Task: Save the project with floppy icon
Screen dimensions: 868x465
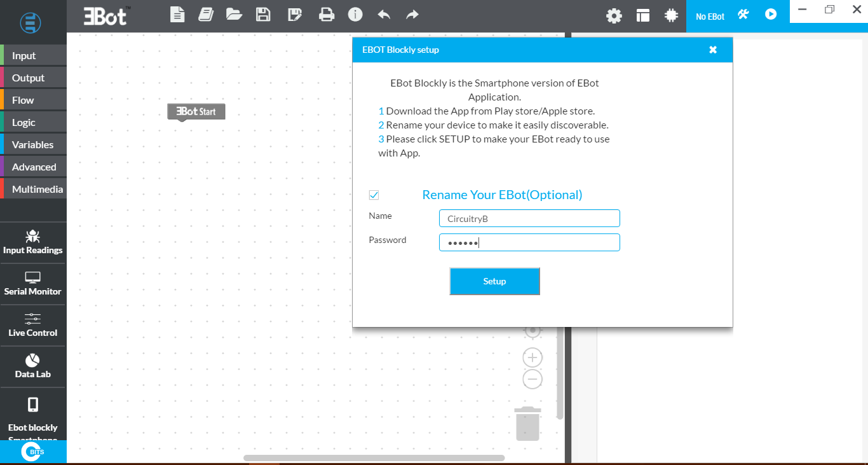Action: (x=263, y=15)
